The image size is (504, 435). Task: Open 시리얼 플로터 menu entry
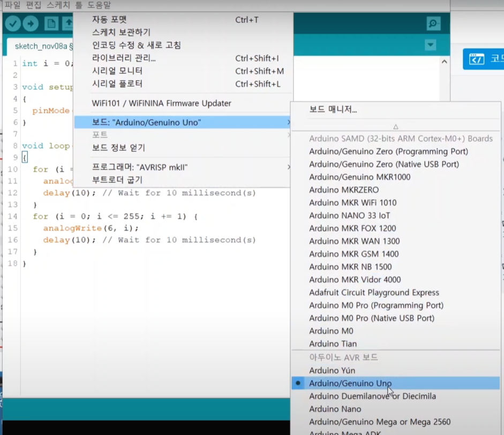point(183,84)
